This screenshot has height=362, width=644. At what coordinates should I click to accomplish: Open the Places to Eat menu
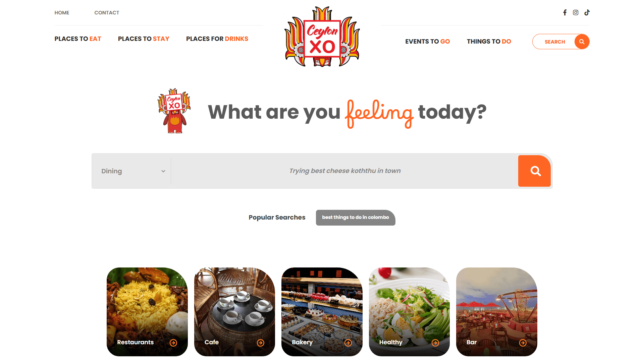[78, 39]
